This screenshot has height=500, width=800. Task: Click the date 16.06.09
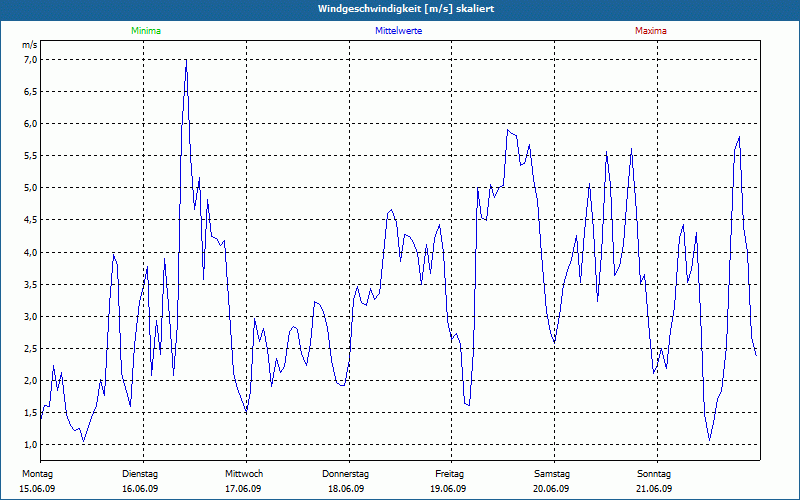(140, 489)
